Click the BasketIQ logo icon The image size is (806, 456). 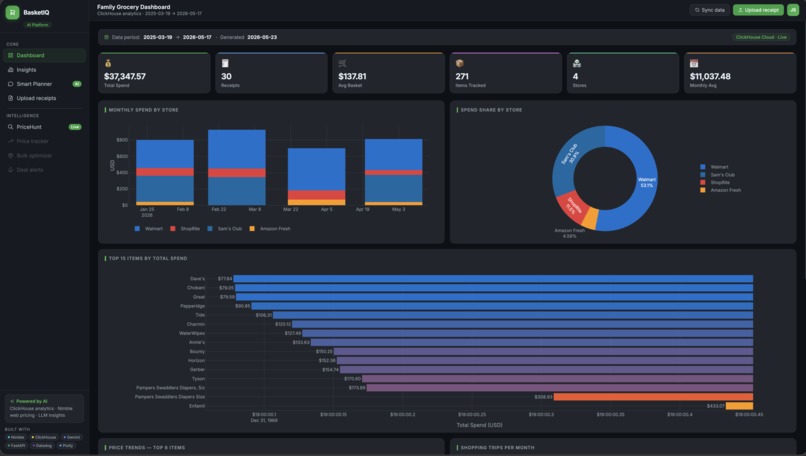point(12,12)
